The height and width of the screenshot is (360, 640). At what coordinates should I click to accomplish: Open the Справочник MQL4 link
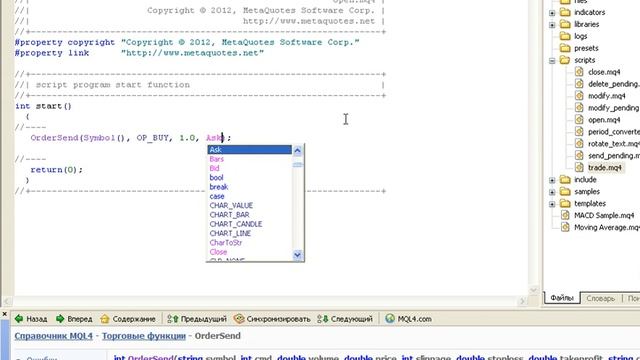tap(53, 336)
